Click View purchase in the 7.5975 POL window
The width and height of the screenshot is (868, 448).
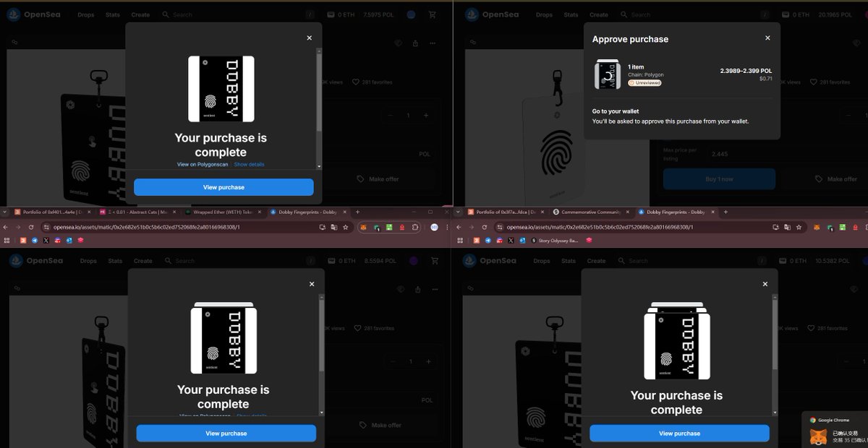click(224, 187)
